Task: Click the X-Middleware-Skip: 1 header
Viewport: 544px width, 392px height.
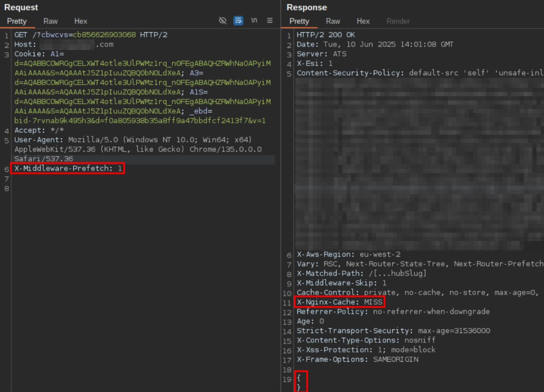Action: 342,283
